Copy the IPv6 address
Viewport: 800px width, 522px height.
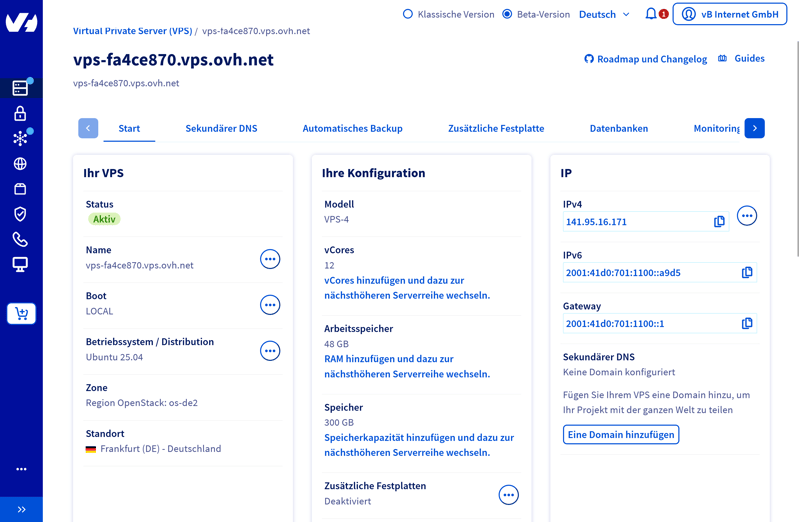click(747, 273)
